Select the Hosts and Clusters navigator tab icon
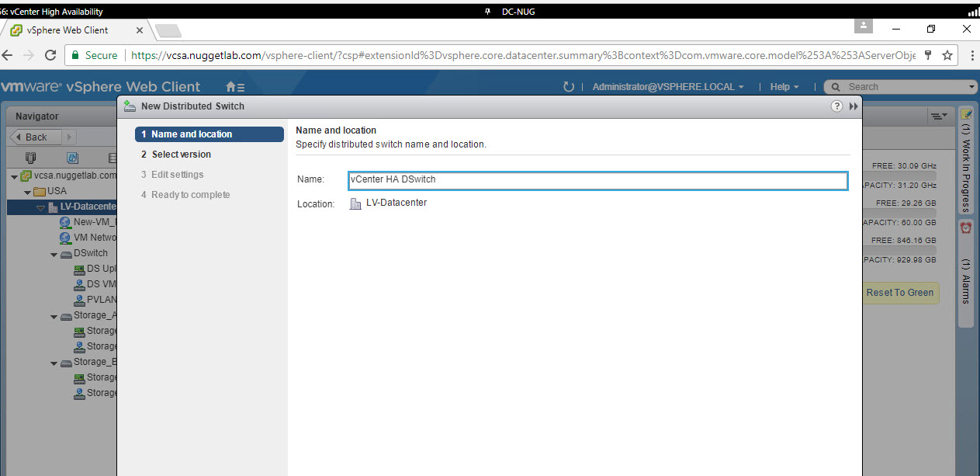The height and width of the screenshot is (476, 980). tap(31, 158)
